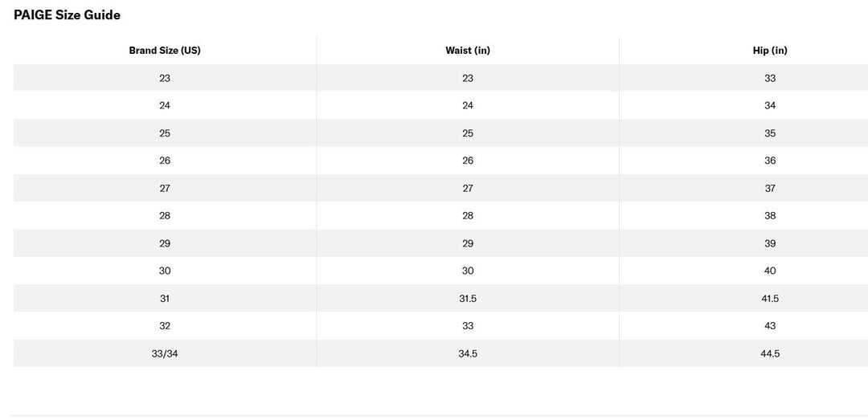
Task: Click brand size 24 cell
Action: point(165,106)
